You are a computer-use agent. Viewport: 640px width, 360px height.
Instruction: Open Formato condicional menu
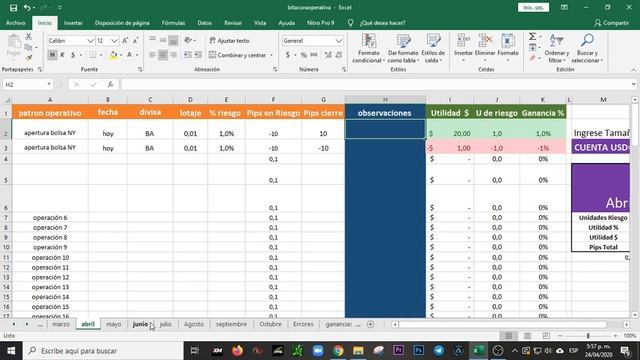pyautogui.click(x=369, y=48)
